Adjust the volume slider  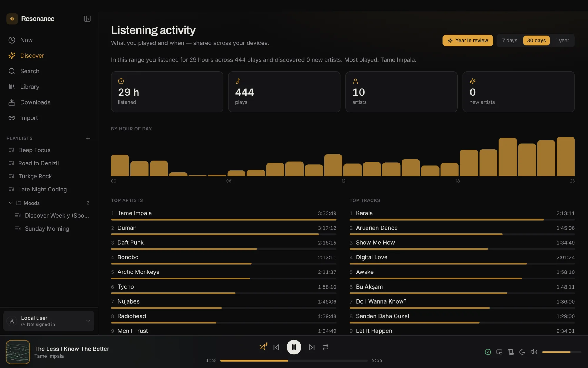coord(562,352)
